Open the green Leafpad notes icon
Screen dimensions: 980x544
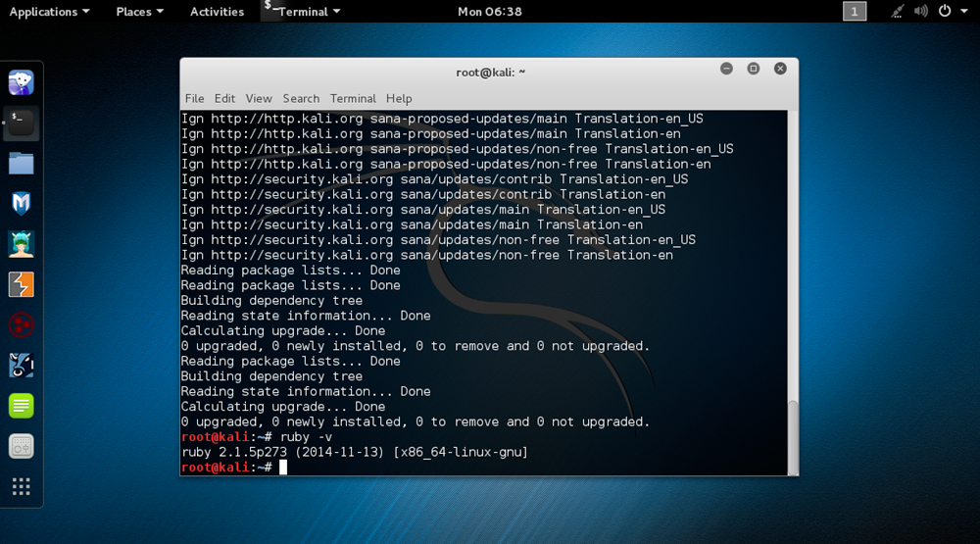(21, 405)
